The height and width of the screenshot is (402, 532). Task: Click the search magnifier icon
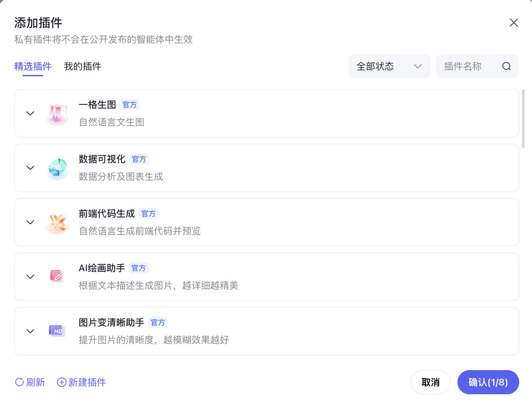tap(506, 66)
